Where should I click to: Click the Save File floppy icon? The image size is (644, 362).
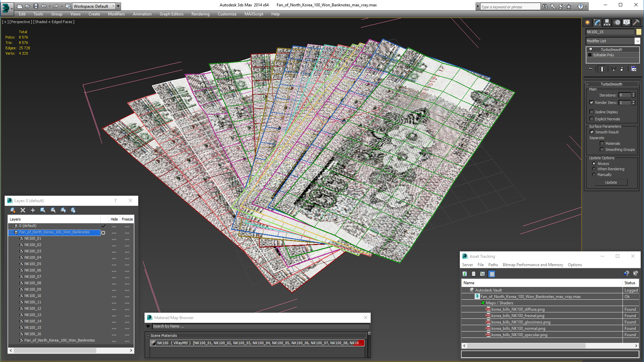tap(36, 6)
